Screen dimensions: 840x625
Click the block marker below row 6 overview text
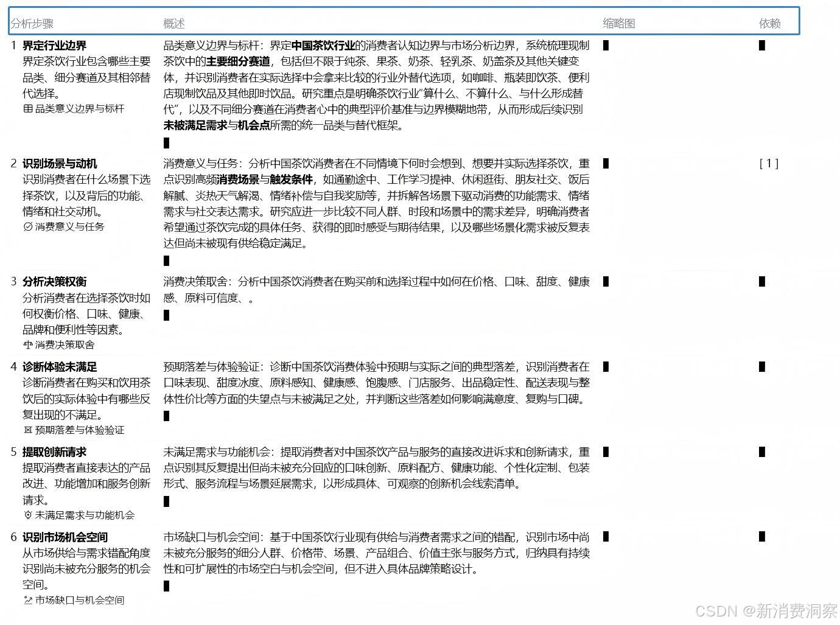pos(167,586)
